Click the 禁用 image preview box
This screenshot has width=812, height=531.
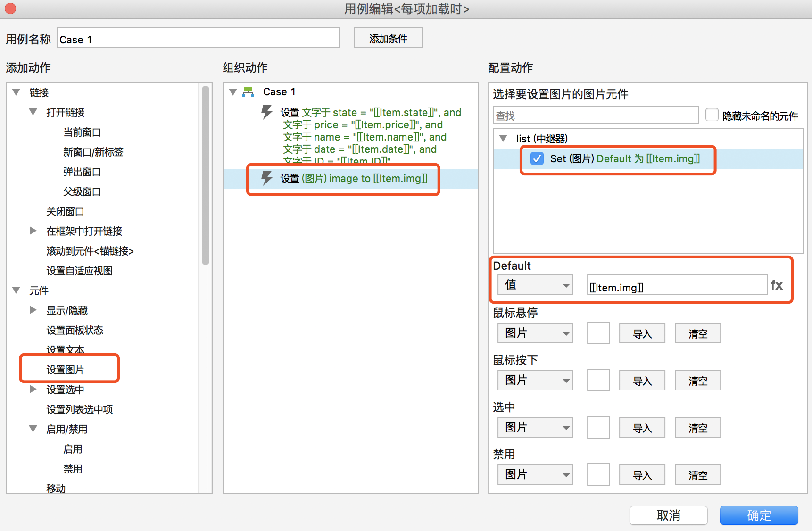[598, 475]
